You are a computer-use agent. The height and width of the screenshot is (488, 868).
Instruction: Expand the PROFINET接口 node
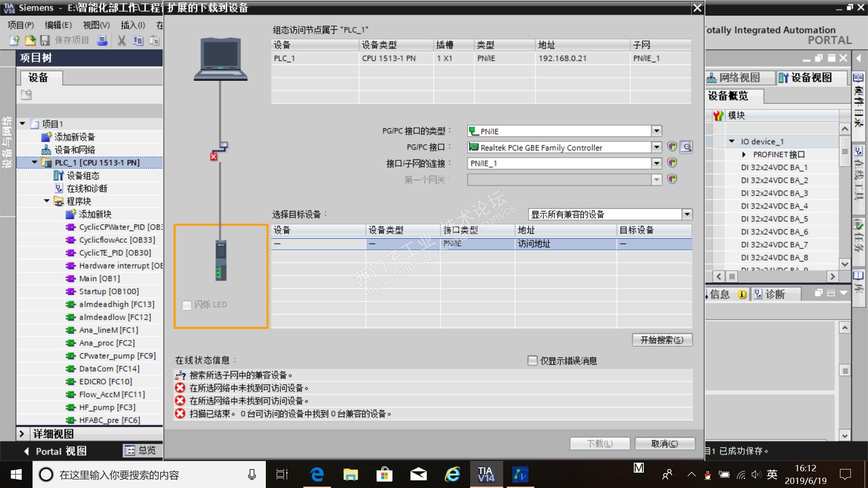pos(744,155)
